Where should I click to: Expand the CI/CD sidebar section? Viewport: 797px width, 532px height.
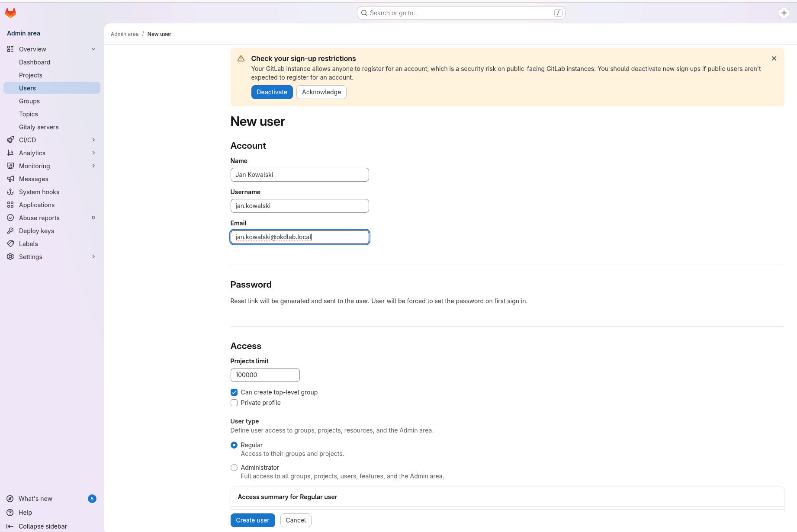pyautogui.click(x=93, y=140)
